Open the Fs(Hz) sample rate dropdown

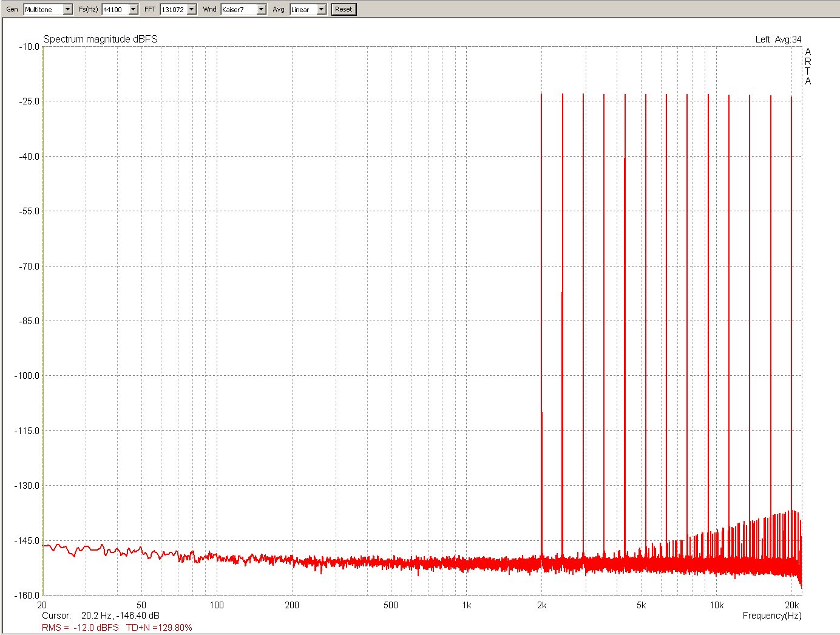point(120,10)
